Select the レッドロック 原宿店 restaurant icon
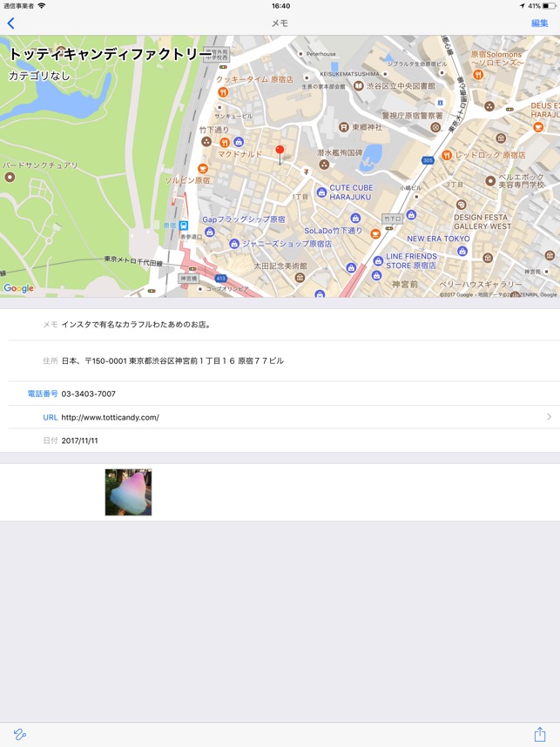 click(447, 155)
